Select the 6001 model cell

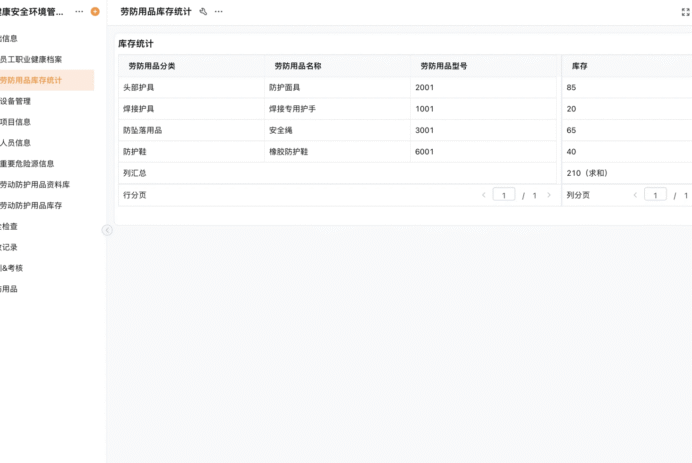click(x=484, y=151)
